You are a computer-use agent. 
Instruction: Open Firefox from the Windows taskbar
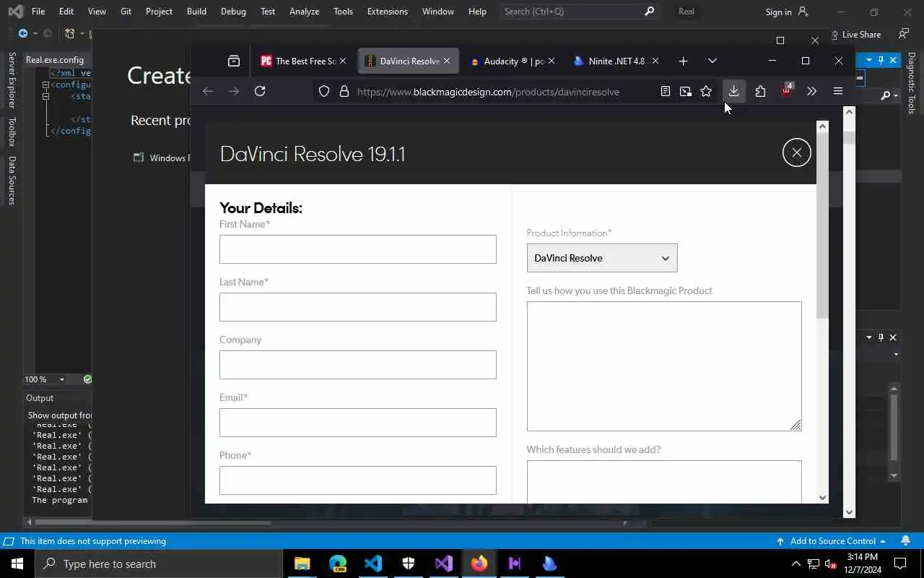pyautogui.click(x=479, y=564)
